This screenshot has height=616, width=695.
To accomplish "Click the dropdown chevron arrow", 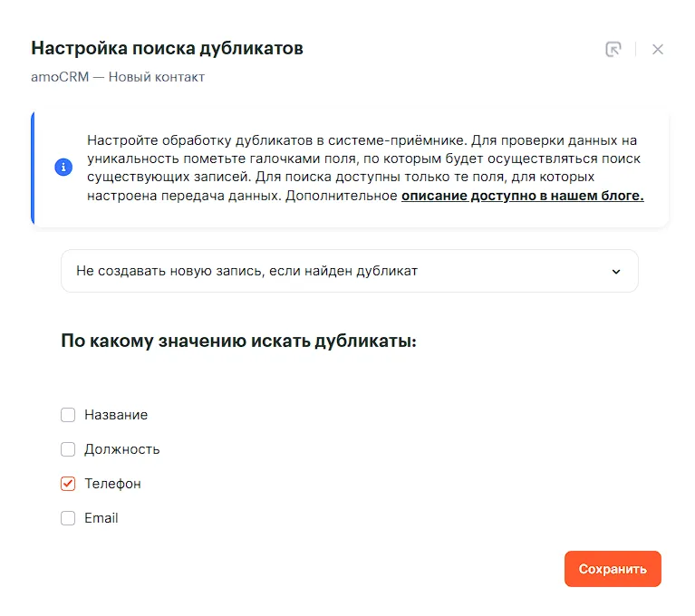I will (x=616, y=271).
